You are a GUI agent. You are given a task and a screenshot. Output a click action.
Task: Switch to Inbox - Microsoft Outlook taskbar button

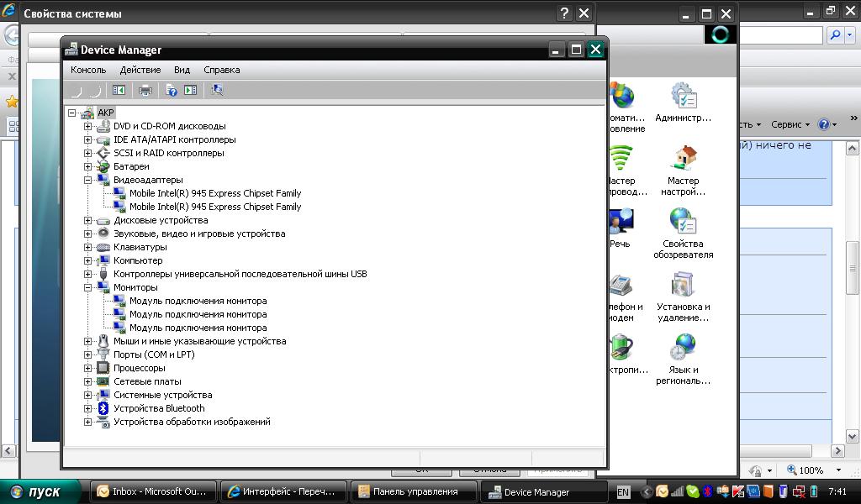coord(155,491)
